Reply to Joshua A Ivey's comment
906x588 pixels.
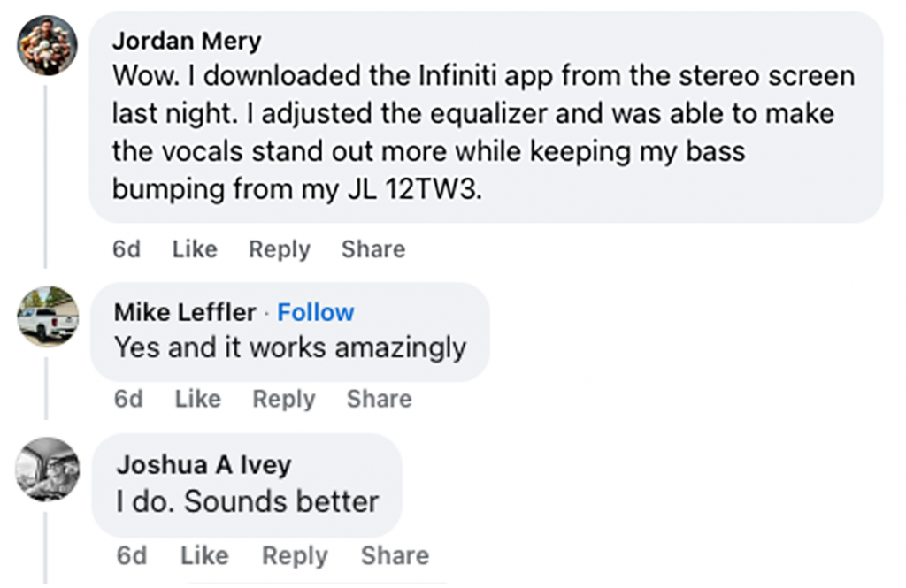click(x=295, y=555)
